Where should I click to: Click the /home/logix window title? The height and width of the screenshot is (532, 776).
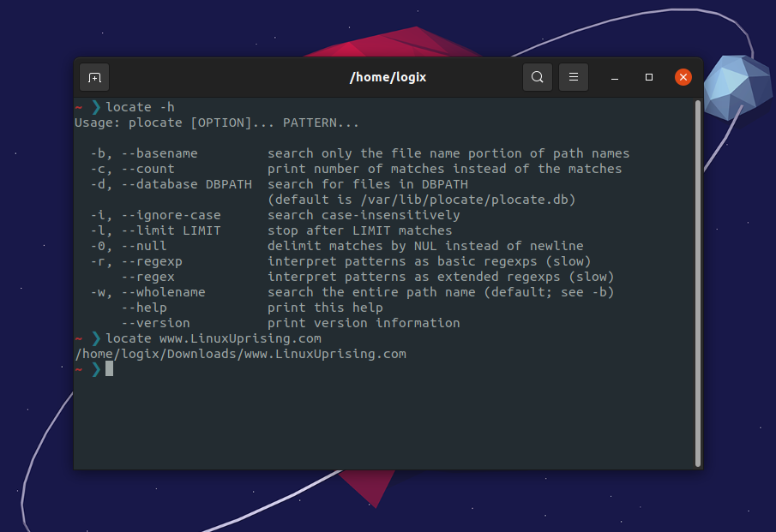click(x=388, y=78)
